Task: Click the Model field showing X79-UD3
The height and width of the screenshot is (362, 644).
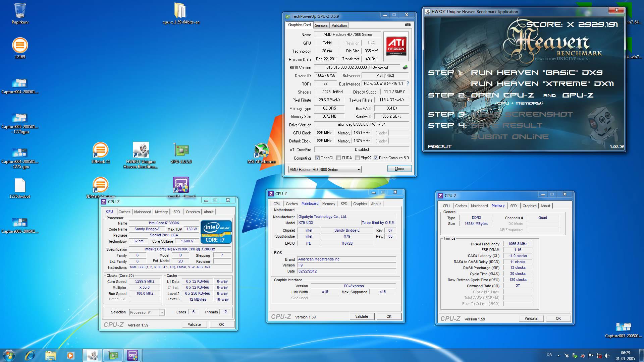Action: (329, 223)
